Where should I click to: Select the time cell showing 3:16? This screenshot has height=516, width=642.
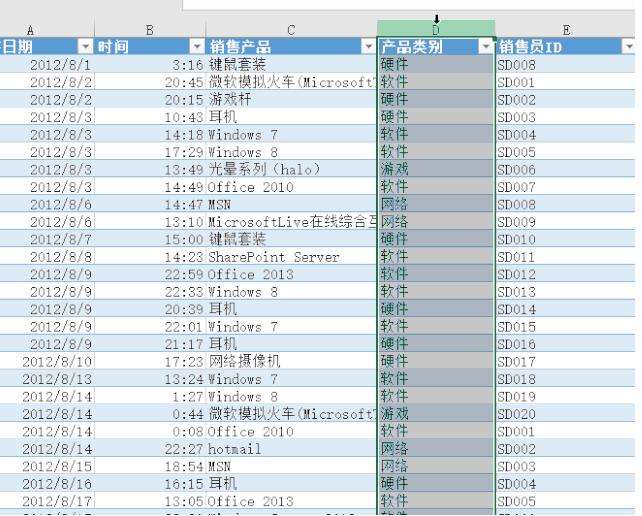click(150, 64)
